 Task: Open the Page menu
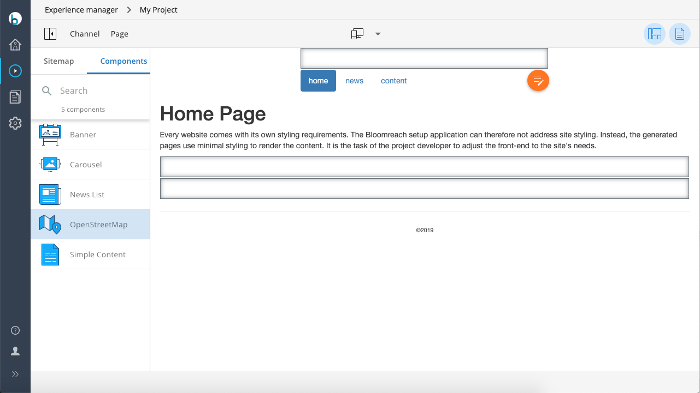(x=119, y=34)
